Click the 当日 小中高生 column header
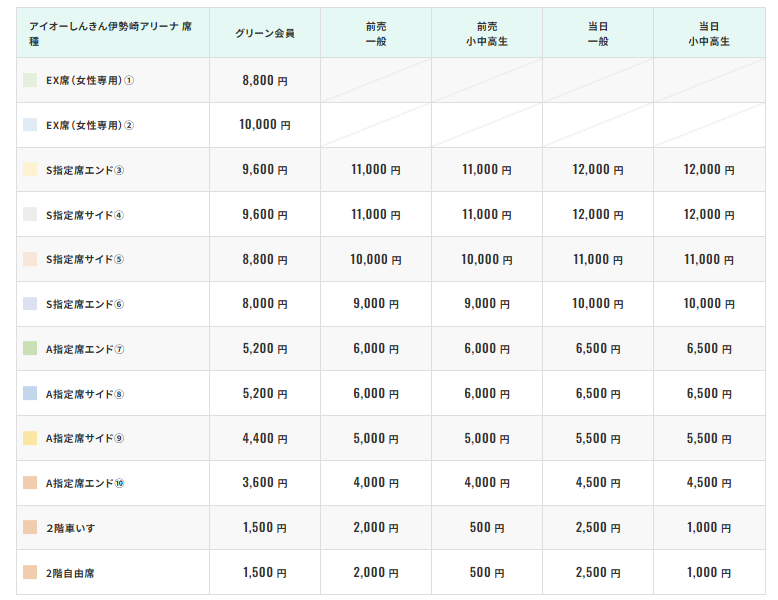Image resolution: width=778 pixels, height=600 pixels. pos(709,33)
